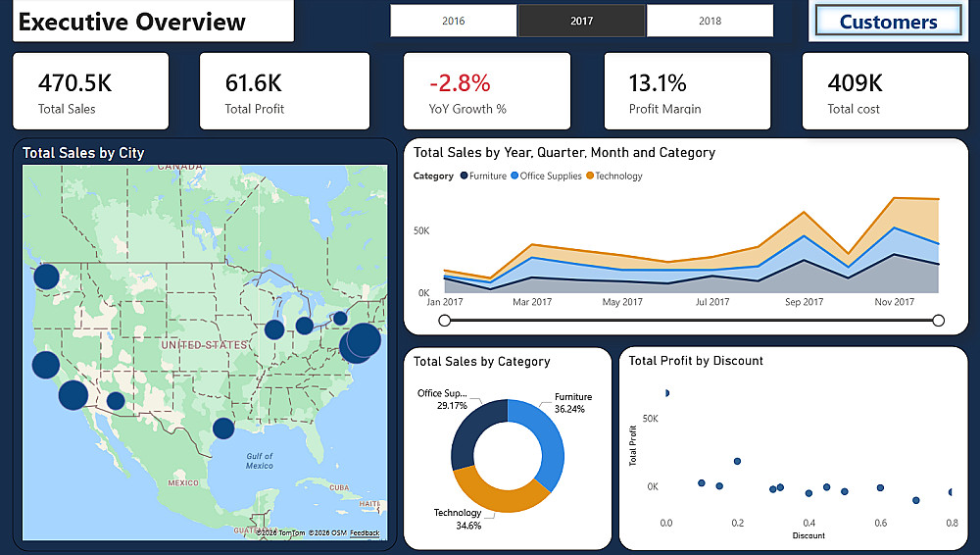This screenshot has height=555, width=980.
Task: Click the right handle of date range slider
Action: pos(938,321)
